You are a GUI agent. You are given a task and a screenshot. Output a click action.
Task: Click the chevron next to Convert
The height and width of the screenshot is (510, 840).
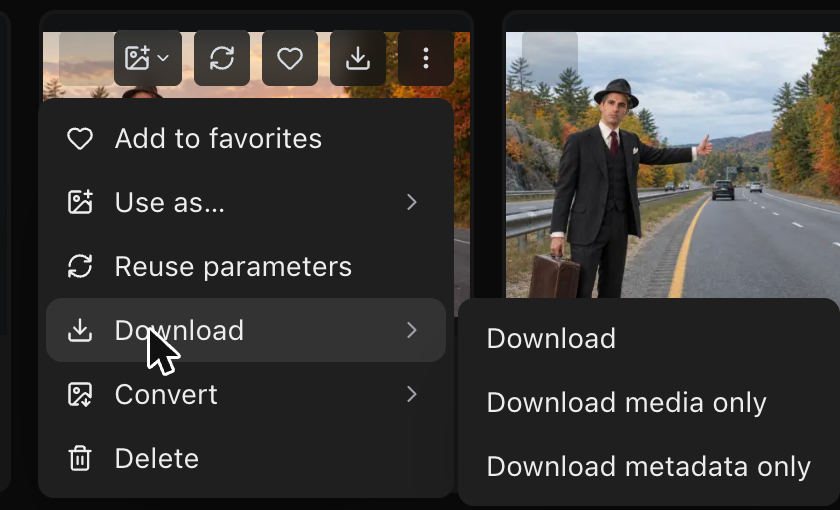[x=411, y=394]
